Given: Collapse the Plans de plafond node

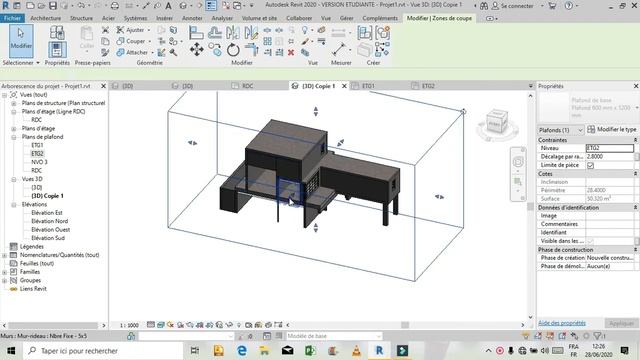Looking at the screenshot, I should pyautogui.click(x=13, y=137).
